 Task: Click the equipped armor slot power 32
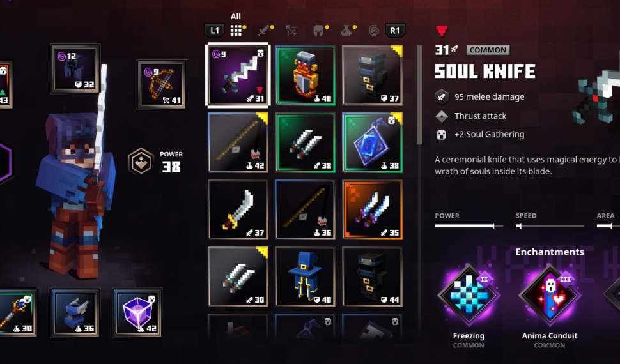(x=75, y=69)
